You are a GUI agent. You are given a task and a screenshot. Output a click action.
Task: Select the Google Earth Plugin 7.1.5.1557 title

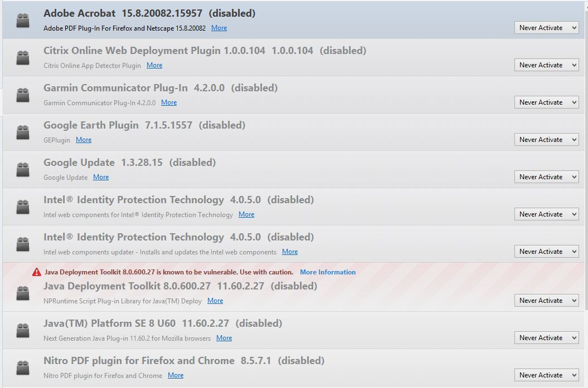(118, 125)
